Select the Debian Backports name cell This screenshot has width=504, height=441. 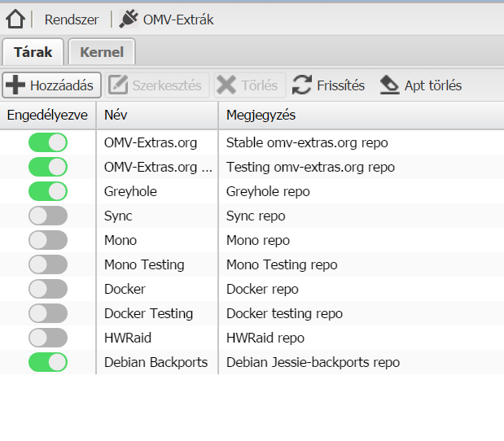pyautogui.click(x=157, y=362)
